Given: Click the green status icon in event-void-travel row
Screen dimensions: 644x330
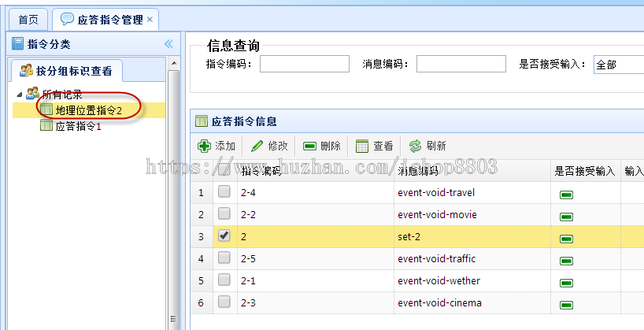Looking at the screenshot, I should click(566, 195).
